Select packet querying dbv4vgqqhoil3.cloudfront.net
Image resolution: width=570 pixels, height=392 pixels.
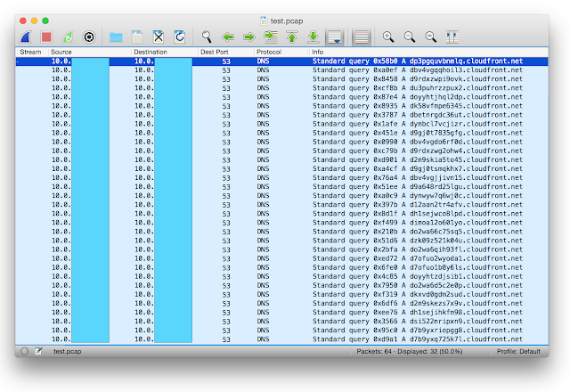281,70
